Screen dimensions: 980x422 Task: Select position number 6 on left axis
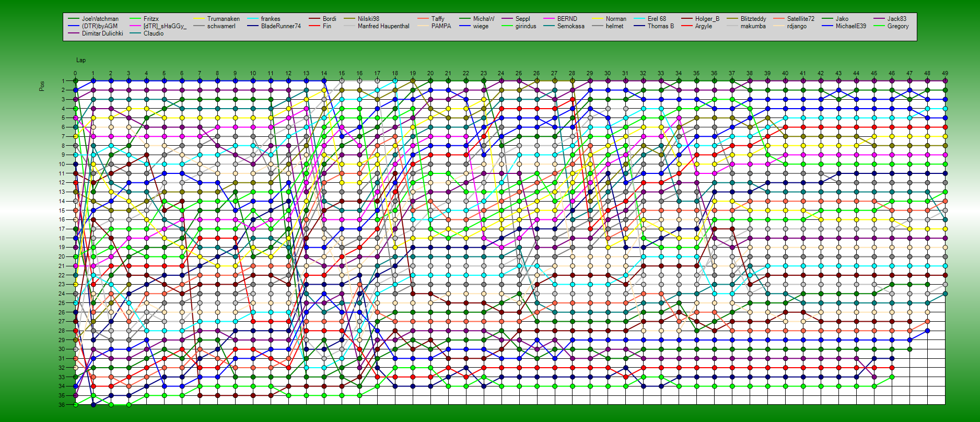coord(63,127)
